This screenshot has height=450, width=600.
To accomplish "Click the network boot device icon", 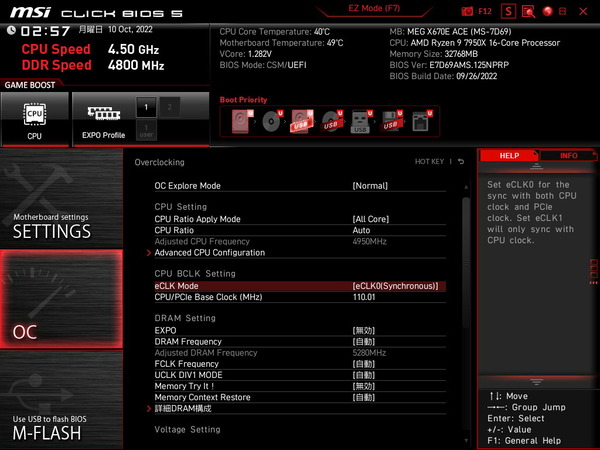I will point(421,122).
